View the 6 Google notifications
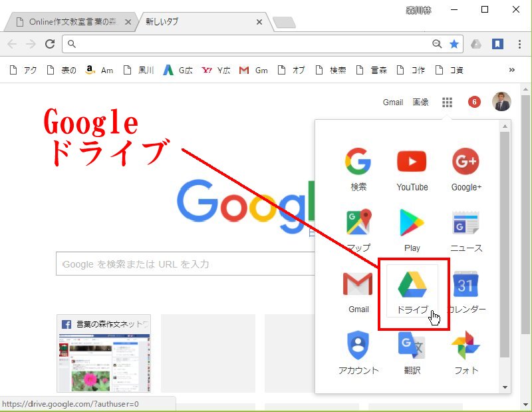 [474, 102]
